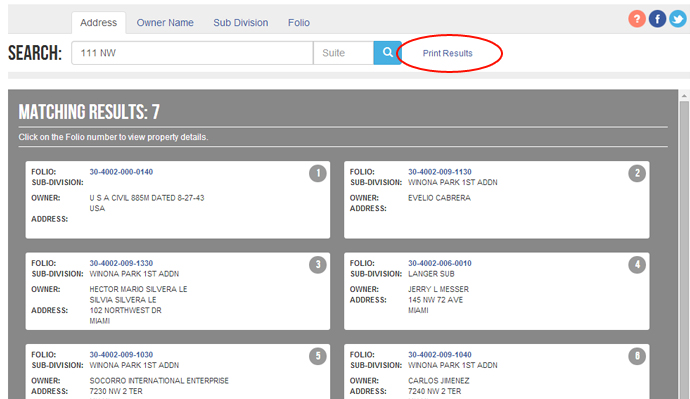Open the Twitter bird icon

coord(678,19)
